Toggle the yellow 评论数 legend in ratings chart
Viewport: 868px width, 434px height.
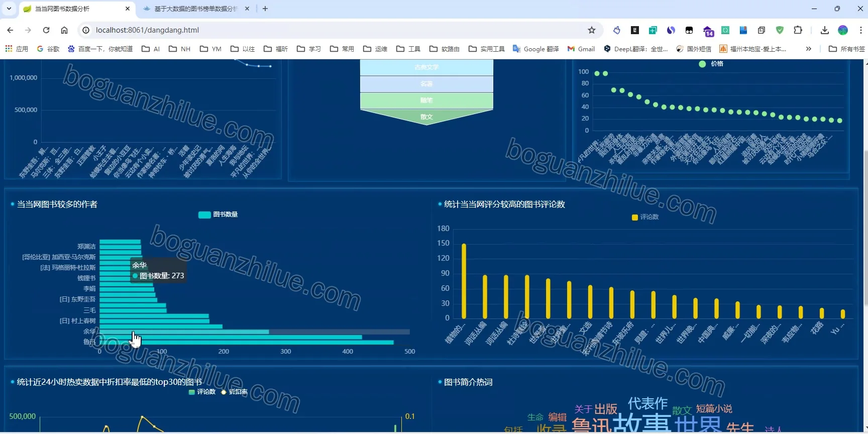(x=645, y=217)
